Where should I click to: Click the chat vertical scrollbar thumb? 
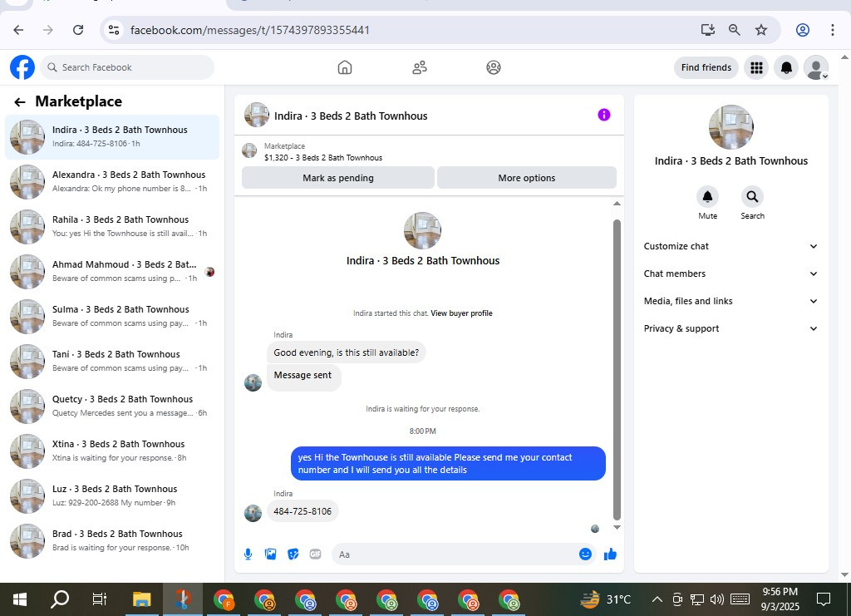tap(617, 370)
